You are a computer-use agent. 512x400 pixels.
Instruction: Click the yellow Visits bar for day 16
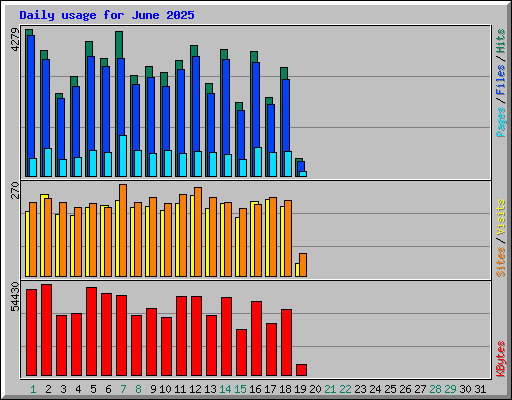[253, 239]
